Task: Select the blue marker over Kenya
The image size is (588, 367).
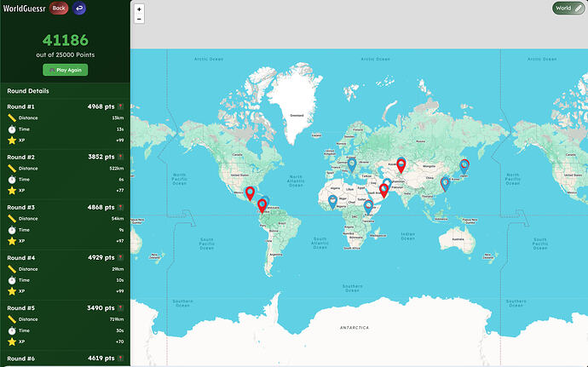Action: [x=369, y=207]
